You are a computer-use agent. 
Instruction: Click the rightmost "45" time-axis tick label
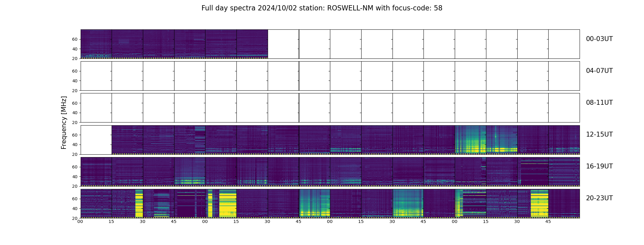548,221
